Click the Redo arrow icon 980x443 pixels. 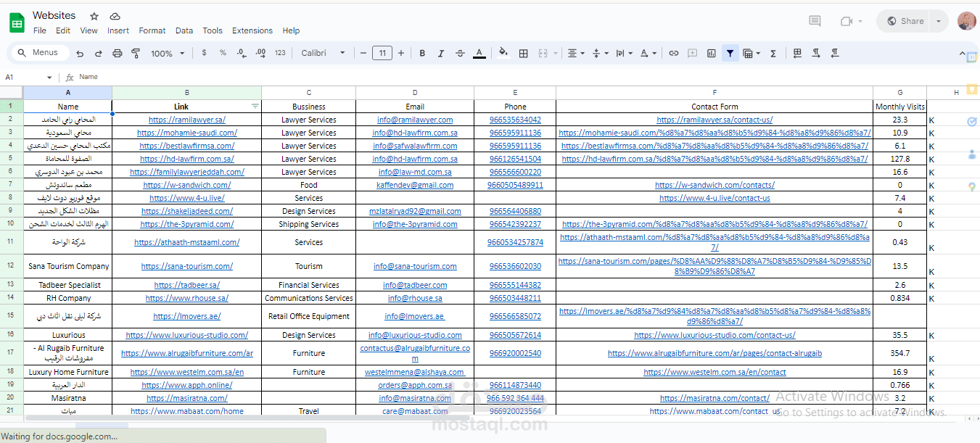coord(99,53)
